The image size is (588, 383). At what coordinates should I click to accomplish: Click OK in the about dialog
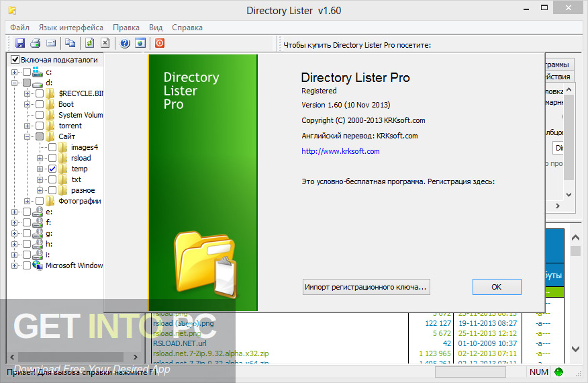497,287
